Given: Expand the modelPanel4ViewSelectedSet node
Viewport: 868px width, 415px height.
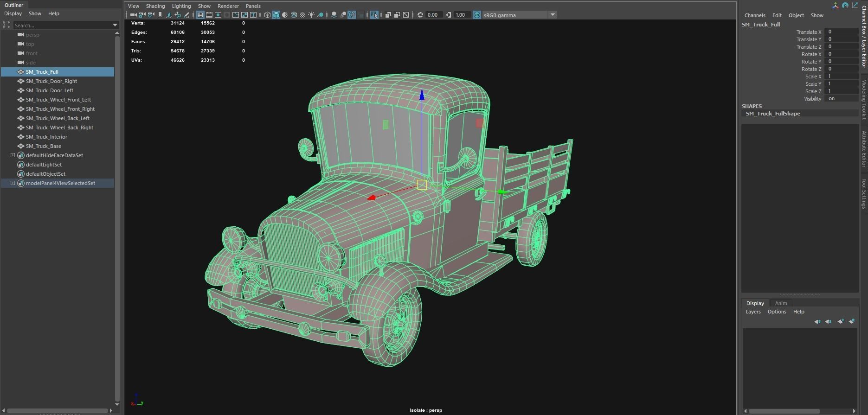Looking at the screenshot, I should pyautogui.click(x=13, y=183).
